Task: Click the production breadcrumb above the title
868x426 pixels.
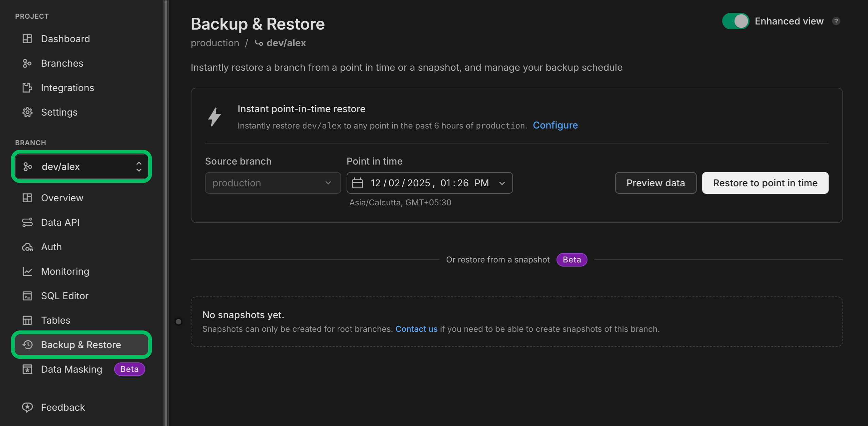Action: tap(215, 43)
